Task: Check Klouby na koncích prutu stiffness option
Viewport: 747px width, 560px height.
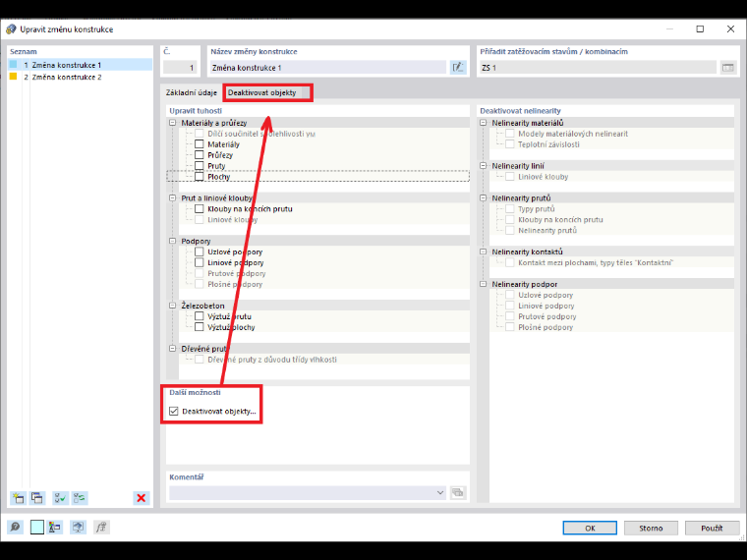Action: (x=200, y=208)
